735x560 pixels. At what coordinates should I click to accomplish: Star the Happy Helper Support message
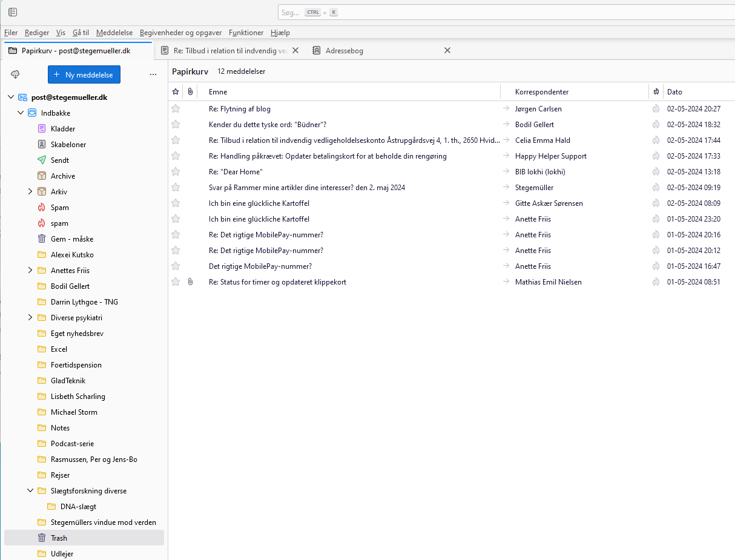[176, 156]
